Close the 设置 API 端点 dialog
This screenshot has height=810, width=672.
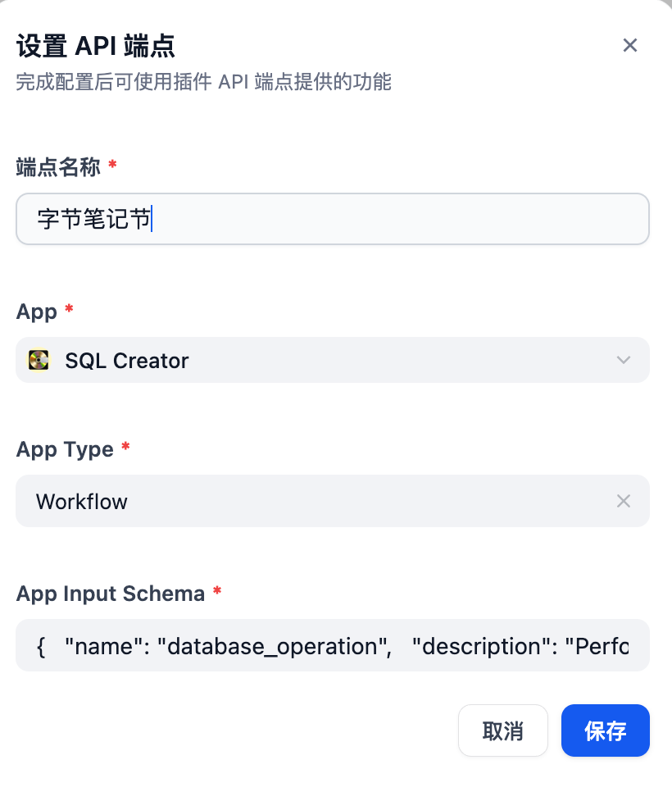pos(629,45)
